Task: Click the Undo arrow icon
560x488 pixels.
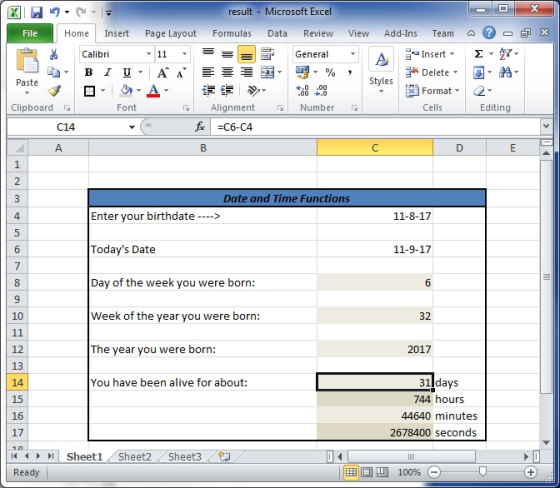Action: [54, 13]
